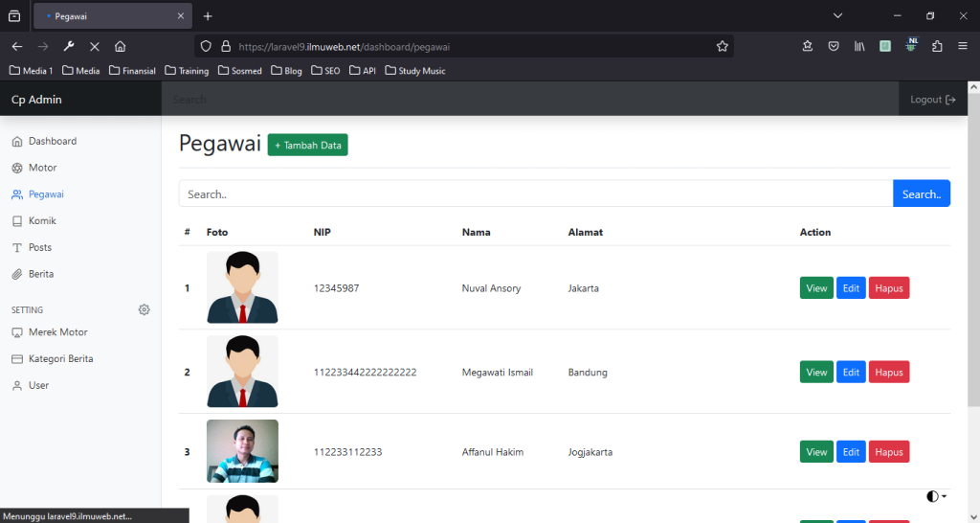The width and height of the screenshot is (980, 523).
Task: Open Motor in the sidebar menu
Action: tap(42, 168)
